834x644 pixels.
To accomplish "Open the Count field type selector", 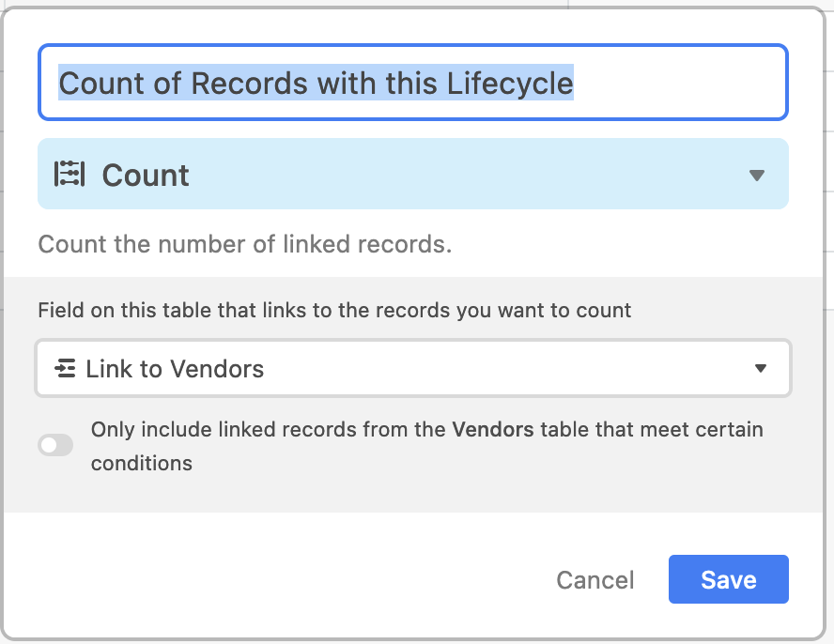I will click(x=412, y=174).
